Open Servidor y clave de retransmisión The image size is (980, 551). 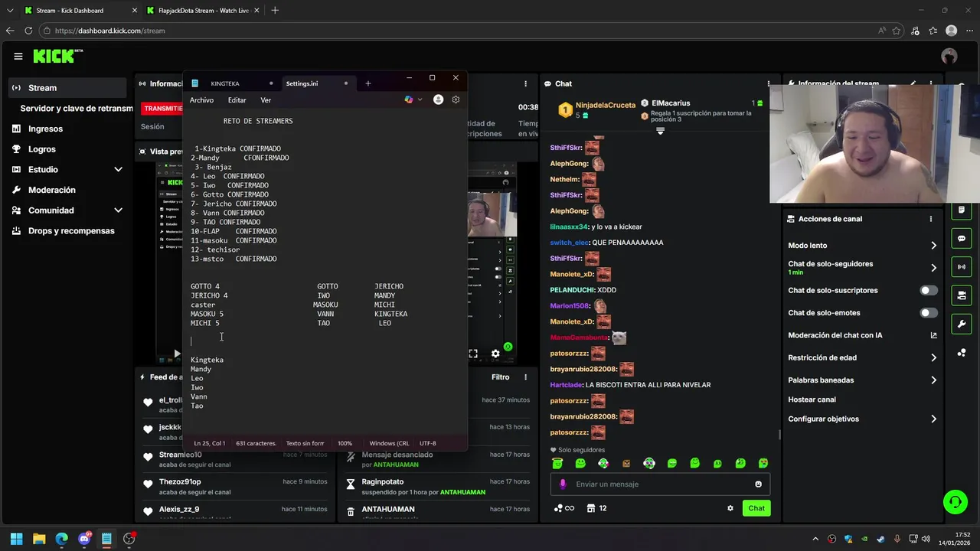pyautogui.click(x=77, y=108)
